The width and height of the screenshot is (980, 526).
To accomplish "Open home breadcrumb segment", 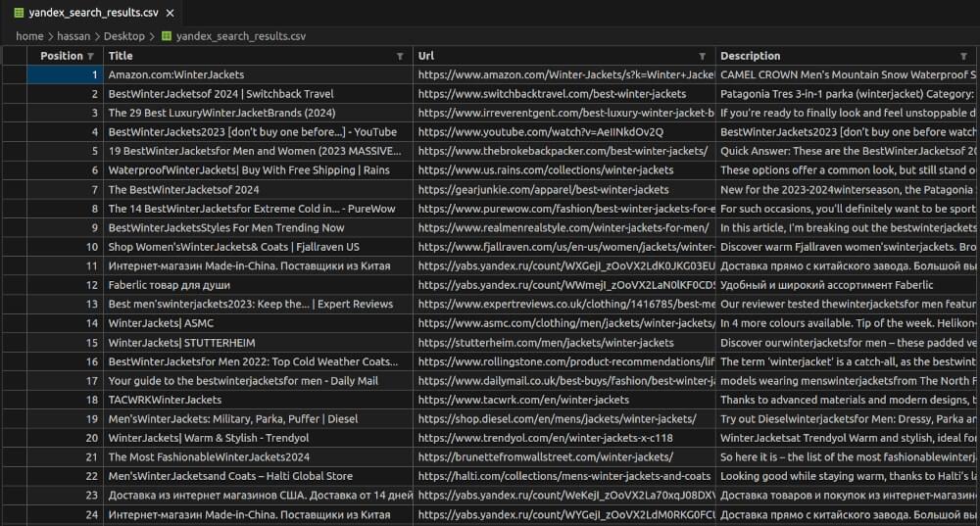I will click(x=29, y=36).
